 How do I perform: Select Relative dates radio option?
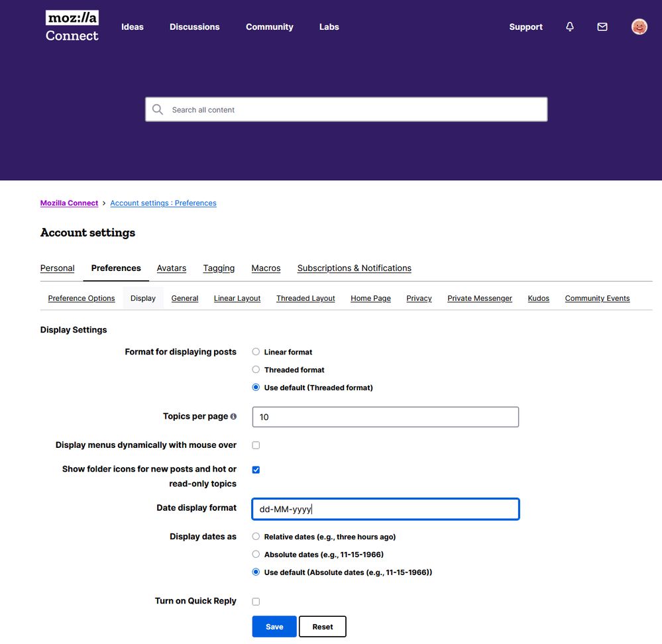(256, 537)
